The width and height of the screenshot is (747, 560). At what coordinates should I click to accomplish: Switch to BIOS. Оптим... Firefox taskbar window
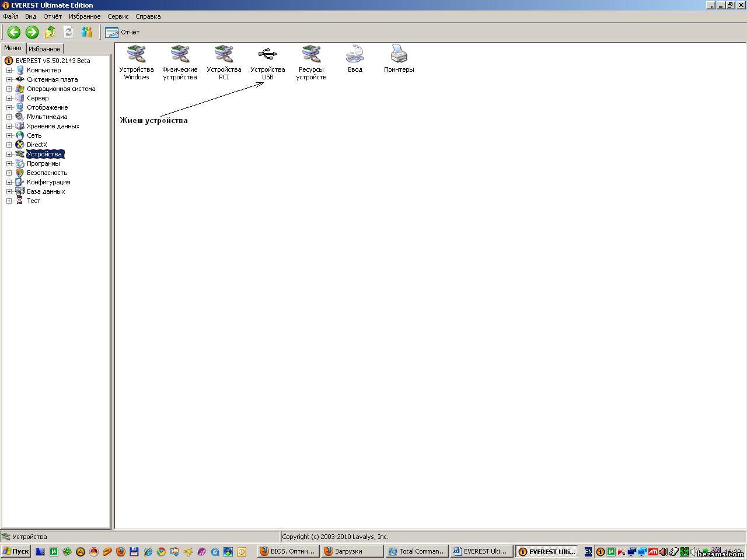click(x=288, y=551)
